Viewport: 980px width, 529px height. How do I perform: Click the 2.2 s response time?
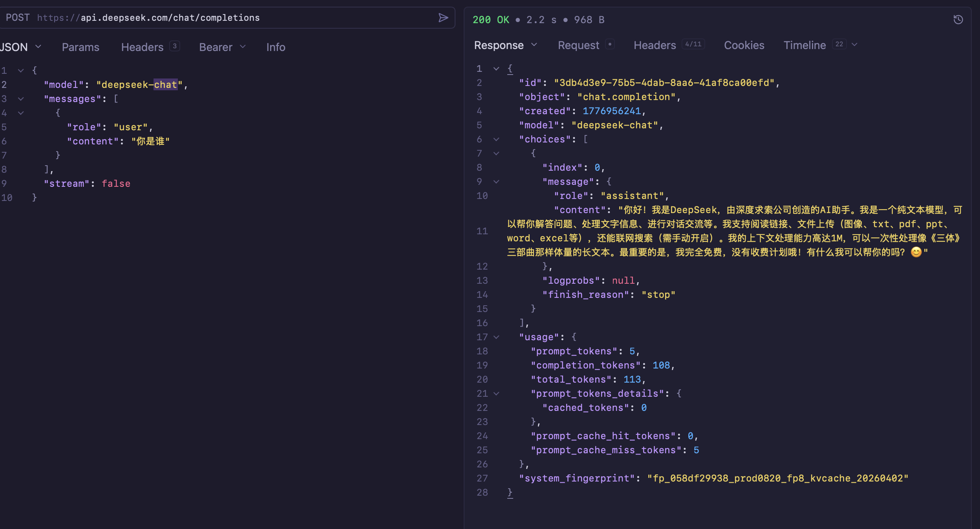point(541,20)
